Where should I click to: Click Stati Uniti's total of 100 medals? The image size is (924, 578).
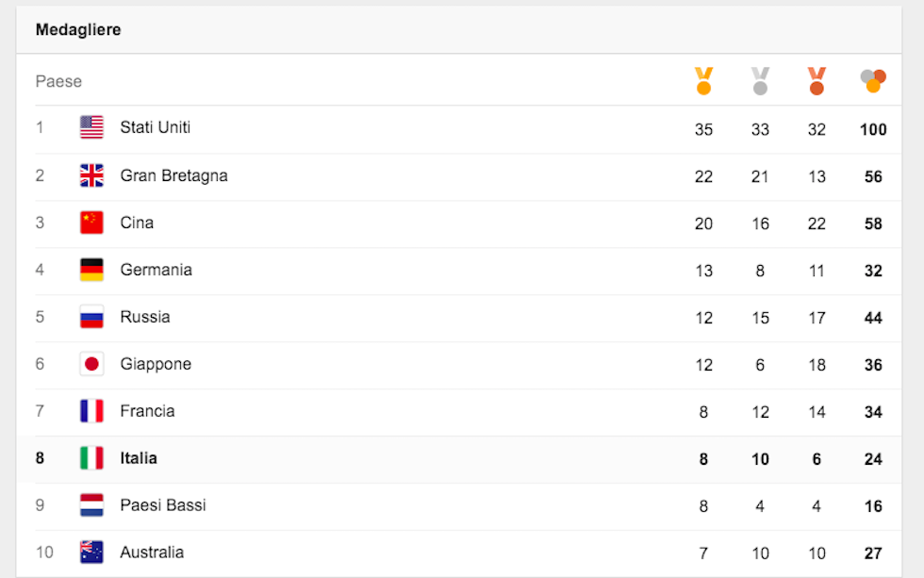pyautogui.click(x=873, y=129)
